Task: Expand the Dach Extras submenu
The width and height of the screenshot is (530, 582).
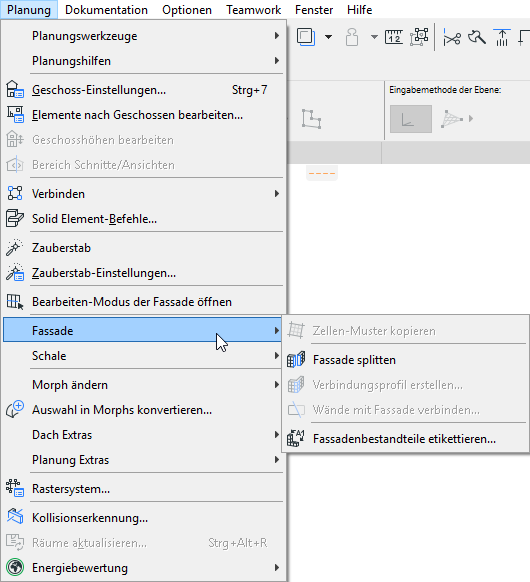Action: tap(143, 435)
